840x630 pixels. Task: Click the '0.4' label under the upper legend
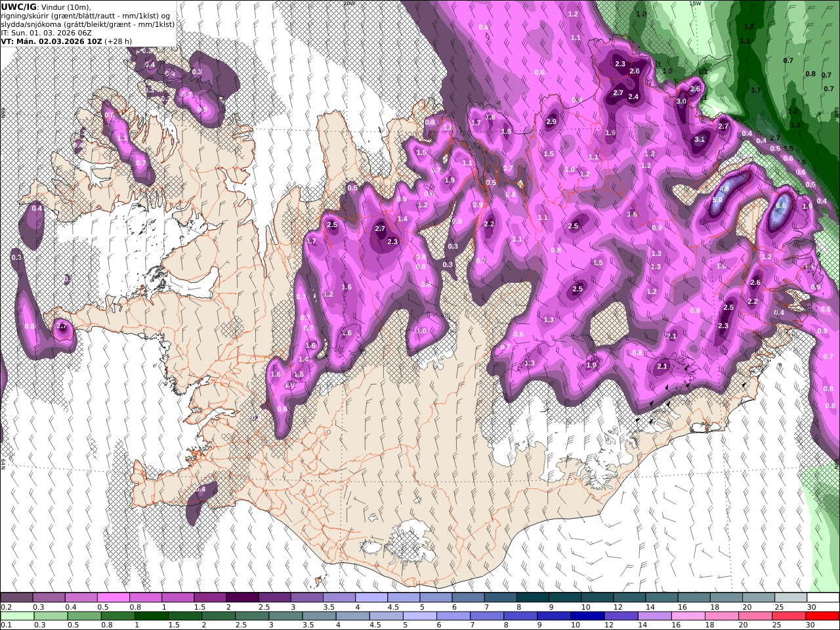click(x=71, y=607)
